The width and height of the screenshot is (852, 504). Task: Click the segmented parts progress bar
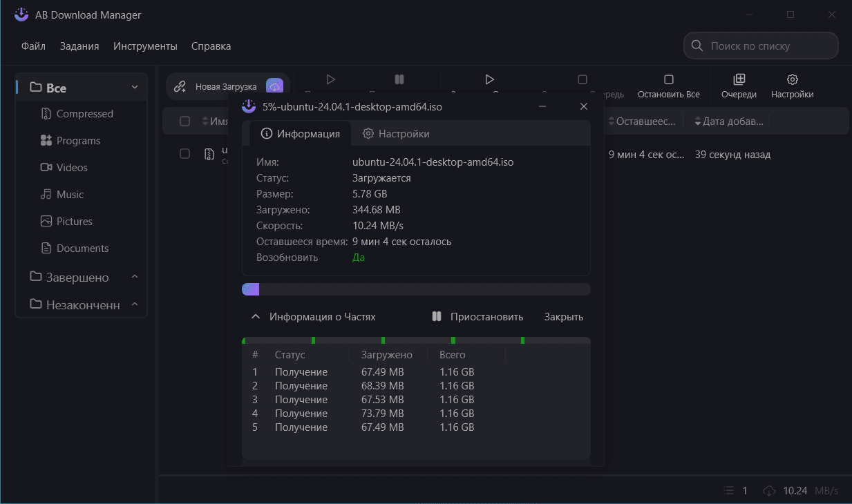coord(416,340)
